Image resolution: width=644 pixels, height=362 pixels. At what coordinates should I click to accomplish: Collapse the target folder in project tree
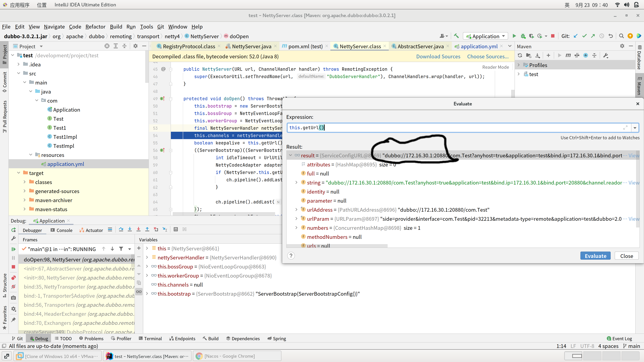(x=19, y=173)
